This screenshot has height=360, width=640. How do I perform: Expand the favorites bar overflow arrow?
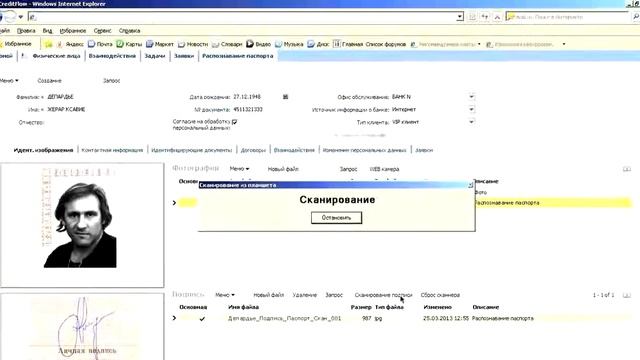[564, 44]
